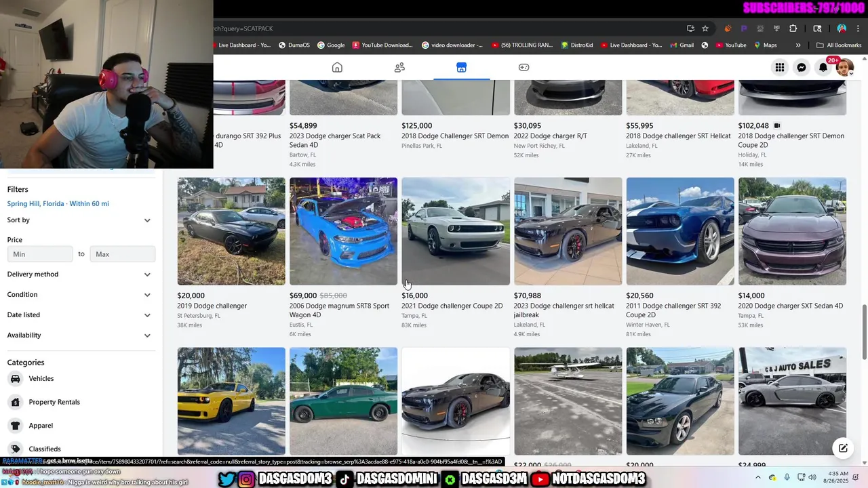Screen dimensions: 868x488
Task: Open the notifications bell
Action: (823, 67)
